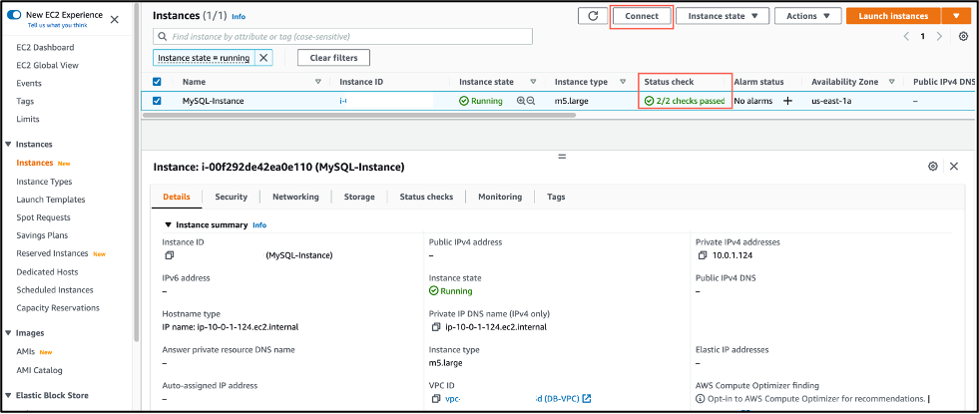
Task: Open Capacity Reservations in sidebar
Action: tap(58, 307)
